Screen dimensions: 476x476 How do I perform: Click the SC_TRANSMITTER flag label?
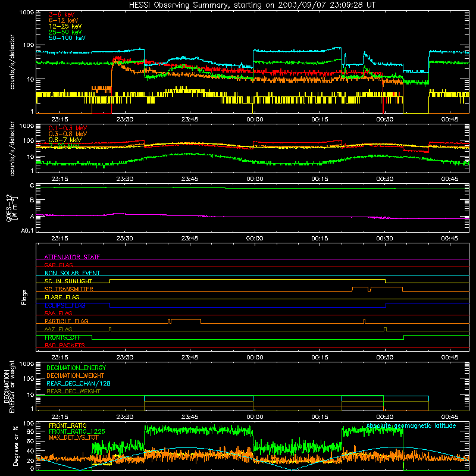(x=68, y=289)
